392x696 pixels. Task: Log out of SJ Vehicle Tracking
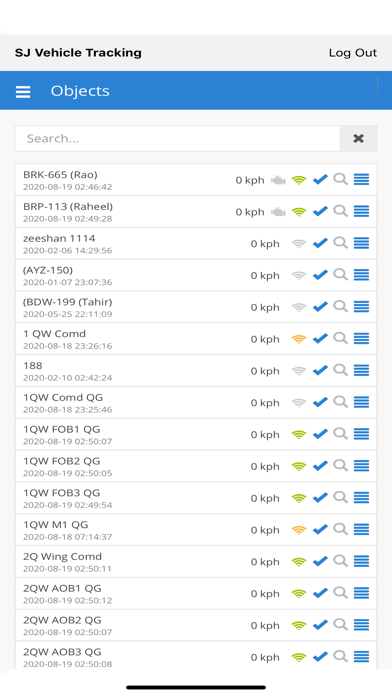pyautogui.click(x=352, y=53)
